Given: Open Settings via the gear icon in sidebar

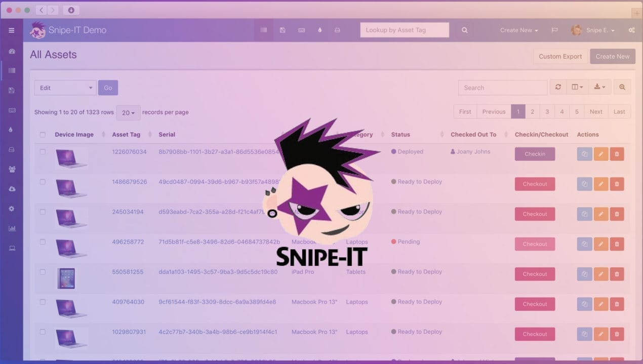Looking at the screenshot, I should click(11, 208).
